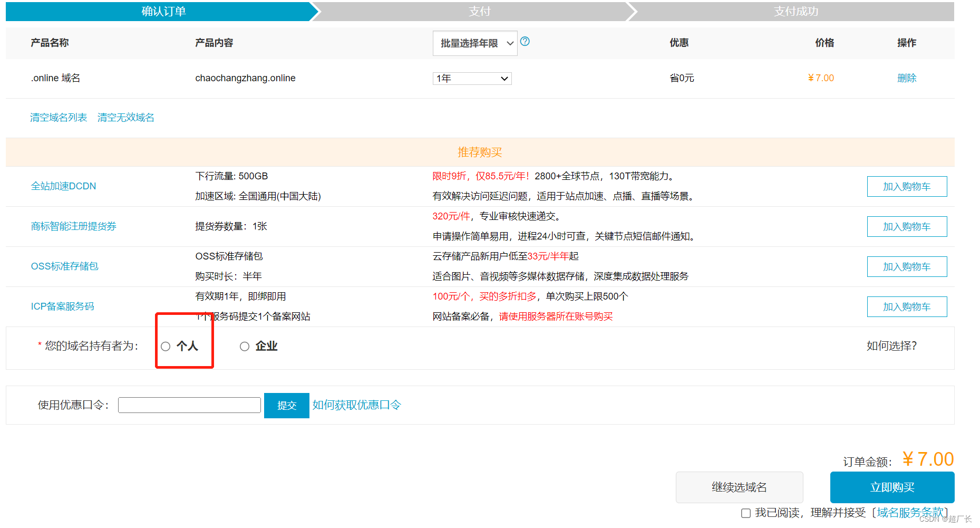The width and height of the screenshot is (980, 528).
Task: Open the 域名服务条款 link
Action: [910, 513]
